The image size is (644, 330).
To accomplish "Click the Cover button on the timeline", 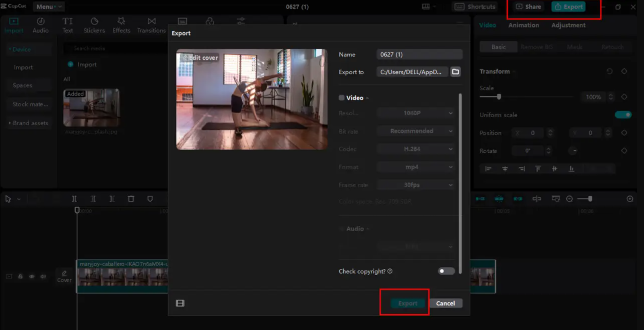I will 64,276.
